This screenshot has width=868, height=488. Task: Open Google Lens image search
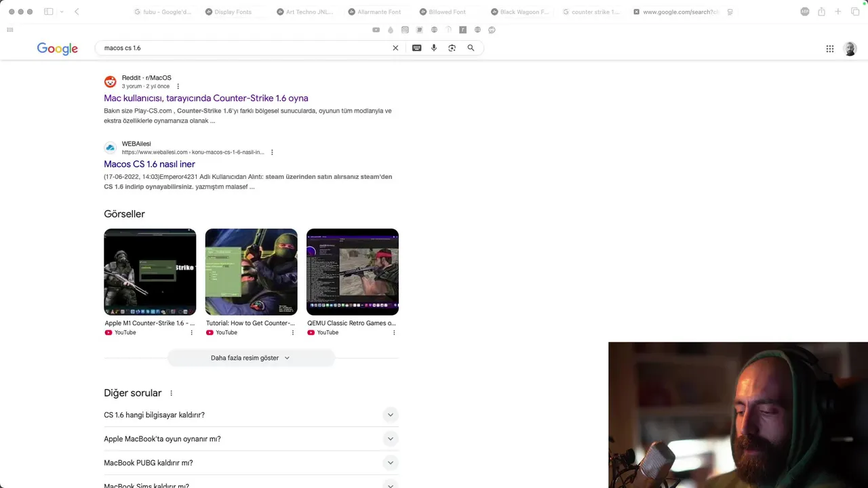452,48
